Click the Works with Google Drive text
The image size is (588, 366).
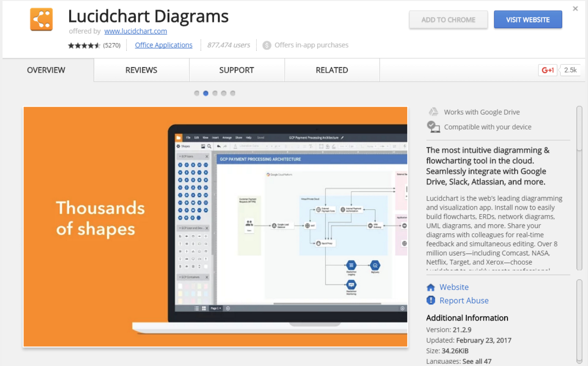coord(482,112)
